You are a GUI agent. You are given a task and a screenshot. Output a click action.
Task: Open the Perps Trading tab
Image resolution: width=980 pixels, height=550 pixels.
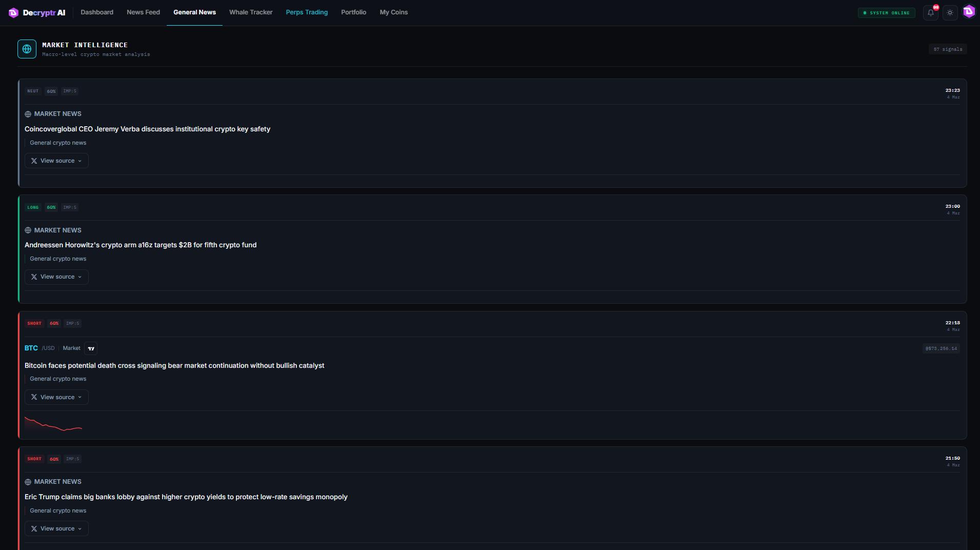coord(307,12)
